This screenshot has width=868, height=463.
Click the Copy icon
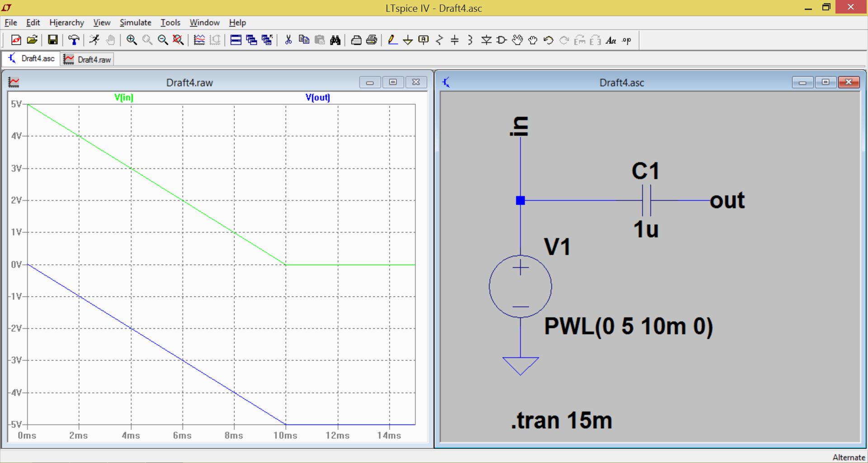tap(304, 40)
